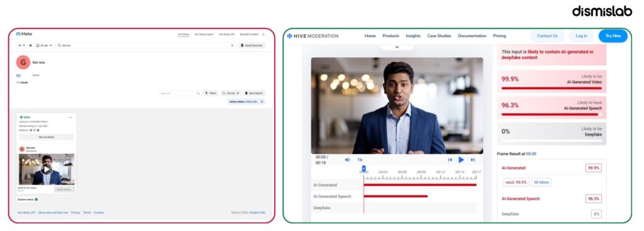The image size is (644, 231).
Task: Click the 00:00 frame result timestamp link
Action: 531,154
